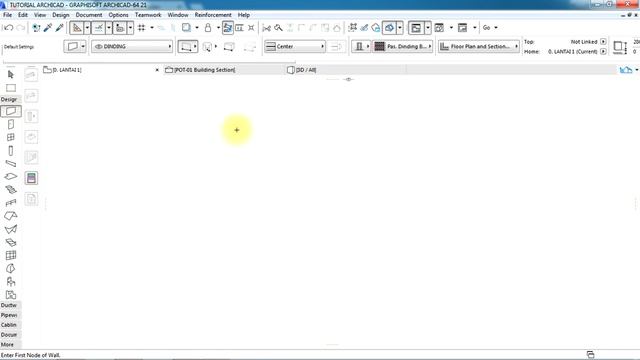Open the Edit menu
This screenshot has width=640, height=360.
pos(23,15)
